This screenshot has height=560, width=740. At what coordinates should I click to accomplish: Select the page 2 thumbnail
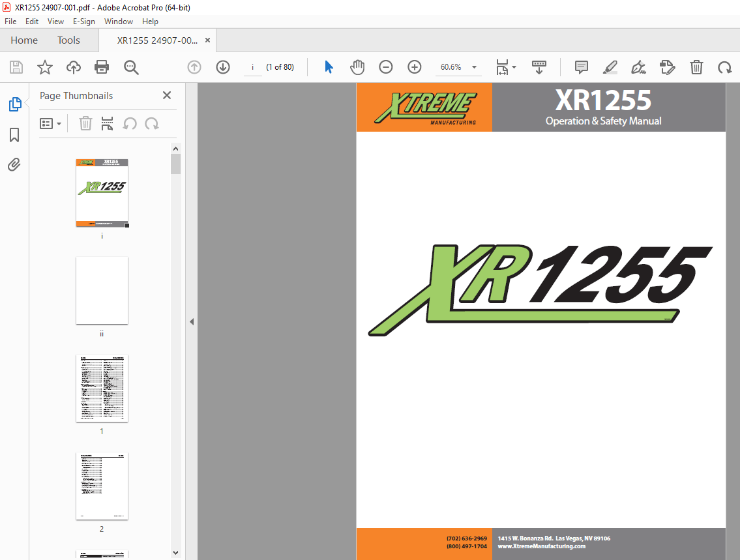click(x=102, y=486)
